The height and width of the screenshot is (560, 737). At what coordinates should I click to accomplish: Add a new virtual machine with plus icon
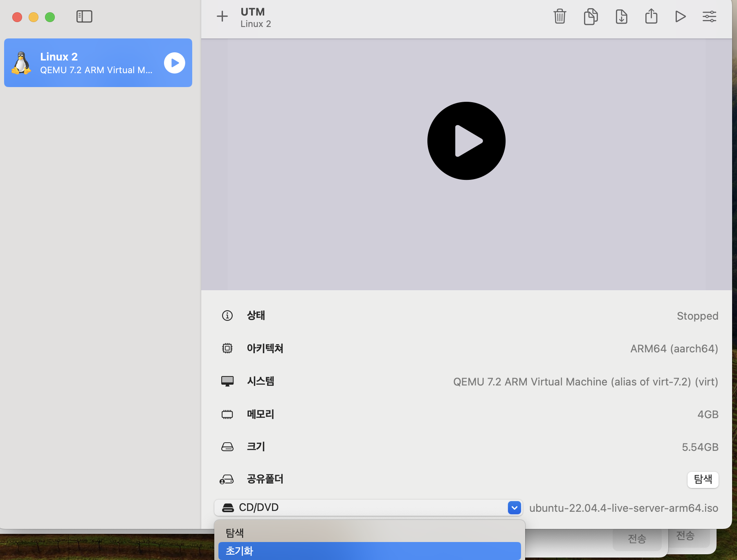tap(222, 16)
